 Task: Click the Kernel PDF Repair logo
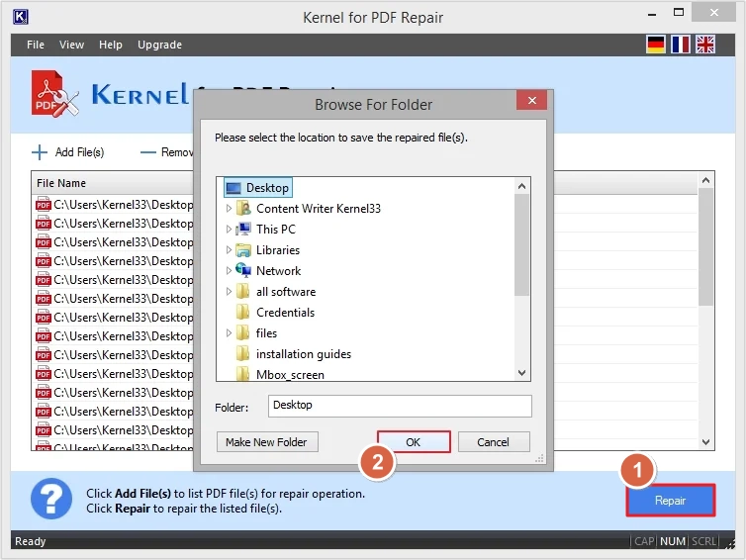54,94
